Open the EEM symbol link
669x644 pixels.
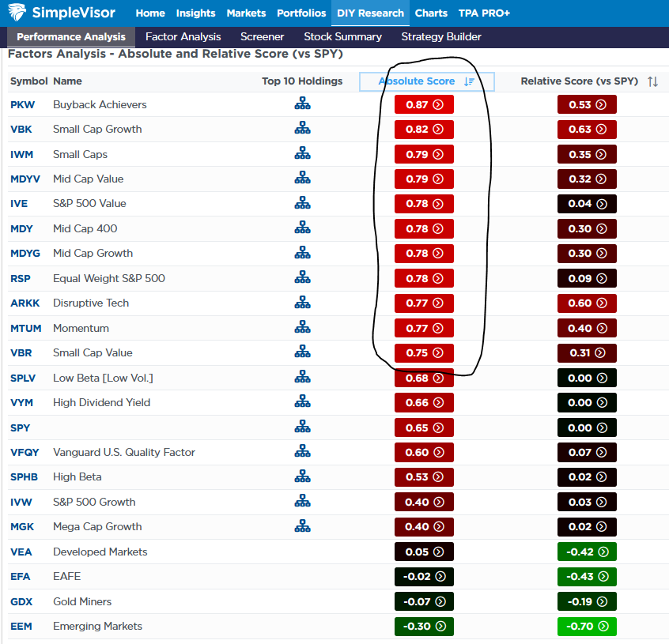tap(21, 626)
